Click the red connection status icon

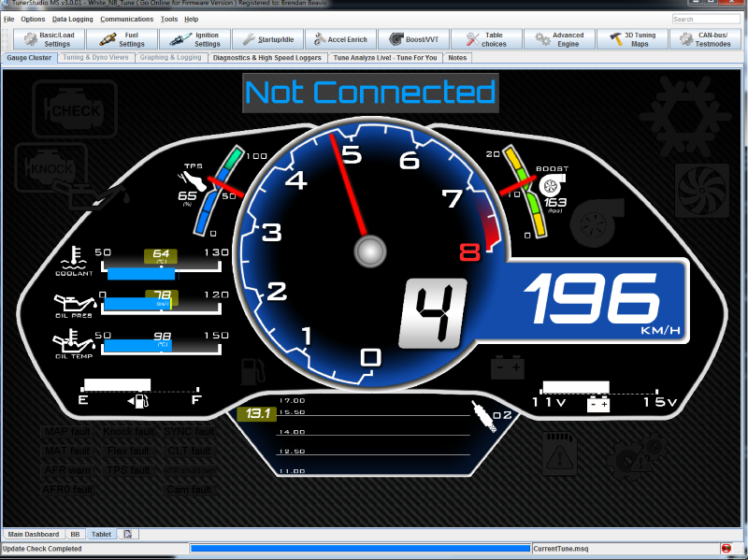point(726,548)
